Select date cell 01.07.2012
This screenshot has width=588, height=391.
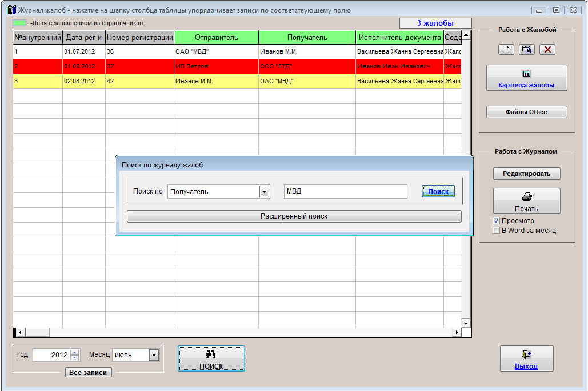[84, 52]
